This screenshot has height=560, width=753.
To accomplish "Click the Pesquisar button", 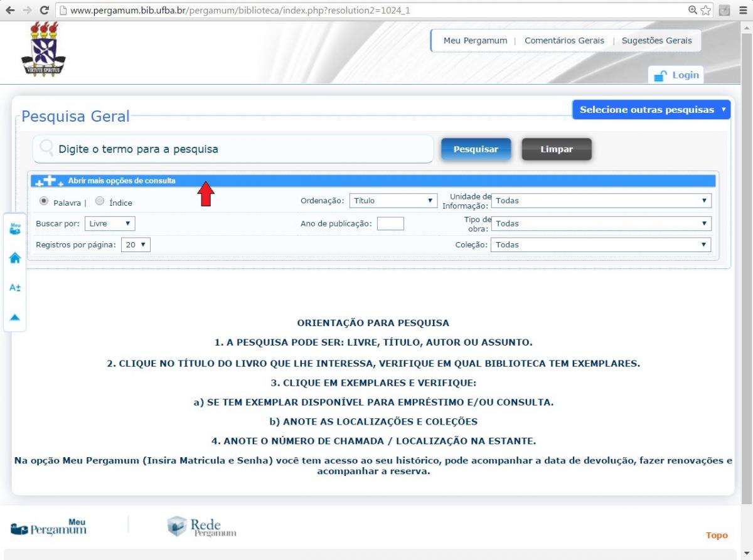I will [x=476, y=149].
